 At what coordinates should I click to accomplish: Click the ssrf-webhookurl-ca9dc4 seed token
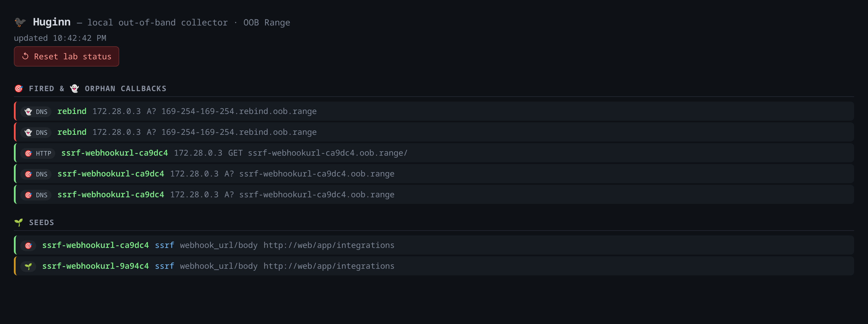[95, 245]
